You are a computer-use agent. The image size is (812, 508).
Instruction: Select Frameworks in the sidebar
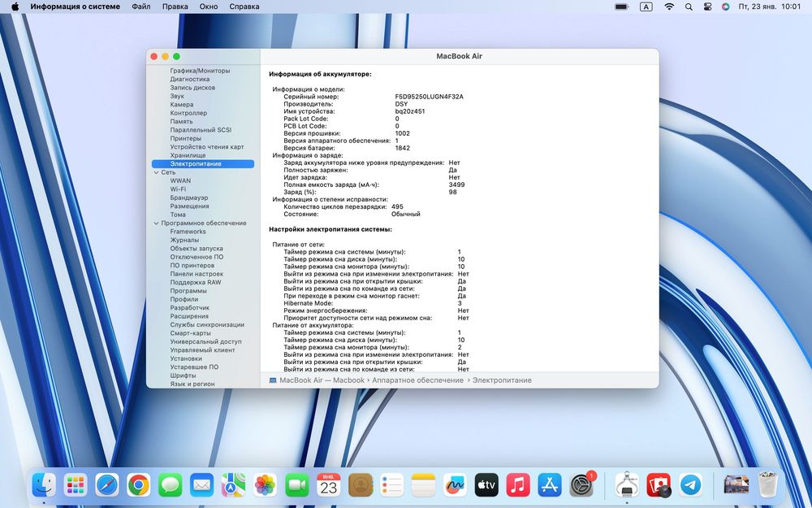[x=188, y=232]
